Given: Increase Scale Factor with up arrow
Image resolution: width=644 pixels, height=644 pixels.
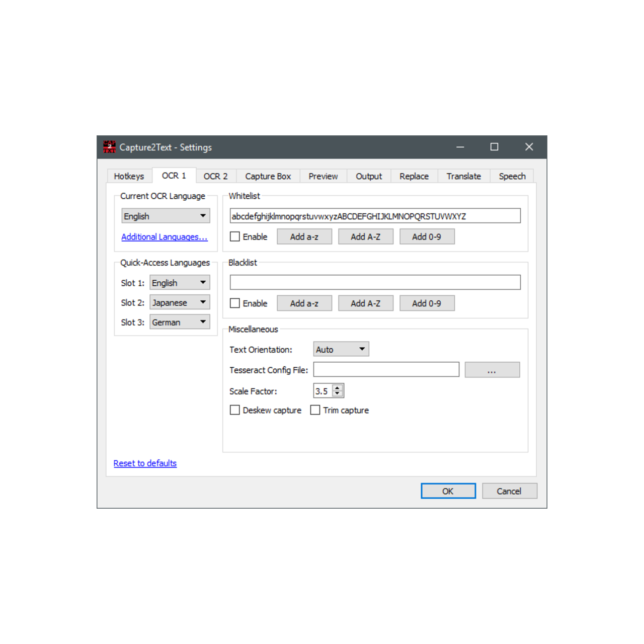Looking at the screenshot, I should [338, 388].
